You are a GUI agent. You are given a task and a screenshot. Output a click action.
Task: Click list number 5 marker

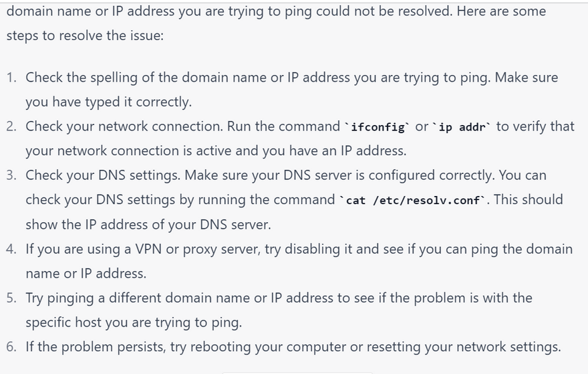click(11, 298)
